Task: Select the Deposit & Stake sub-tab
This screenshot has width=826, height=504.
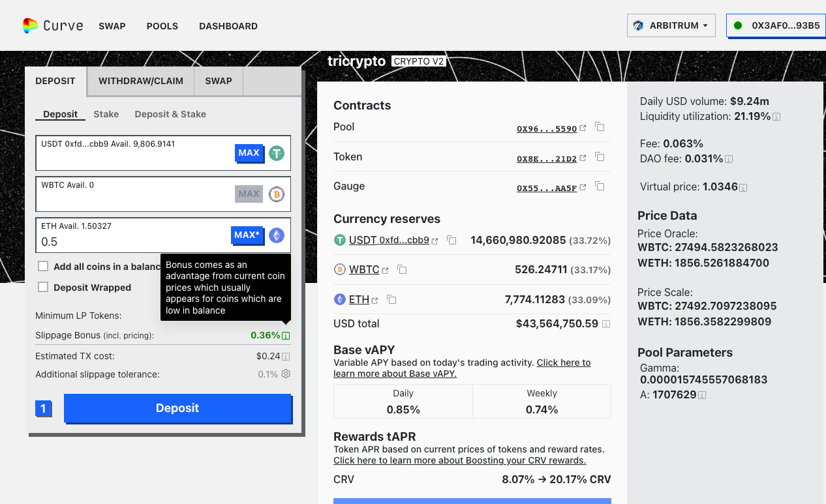Action: (x=170, y=114)
